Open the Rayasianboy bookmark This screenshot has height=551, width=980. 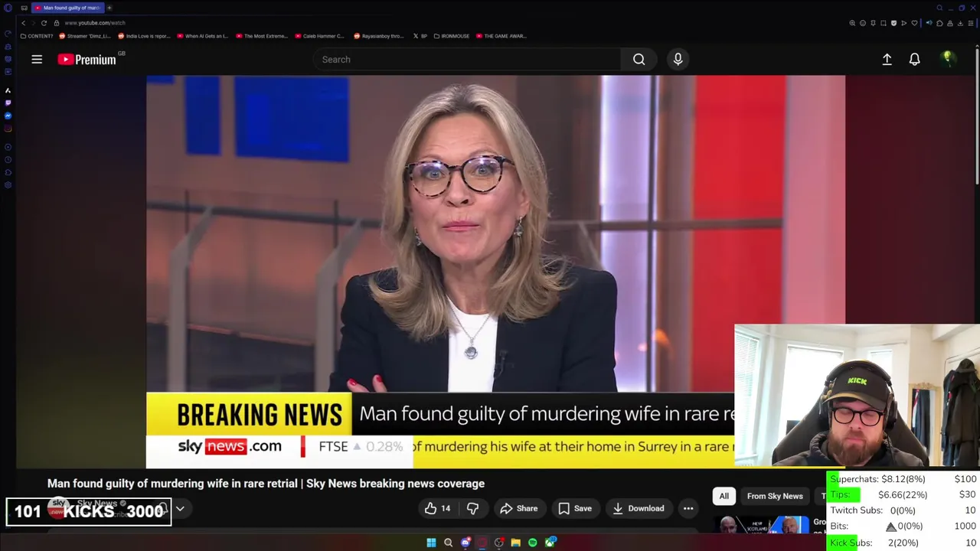(x=378, y=36)
